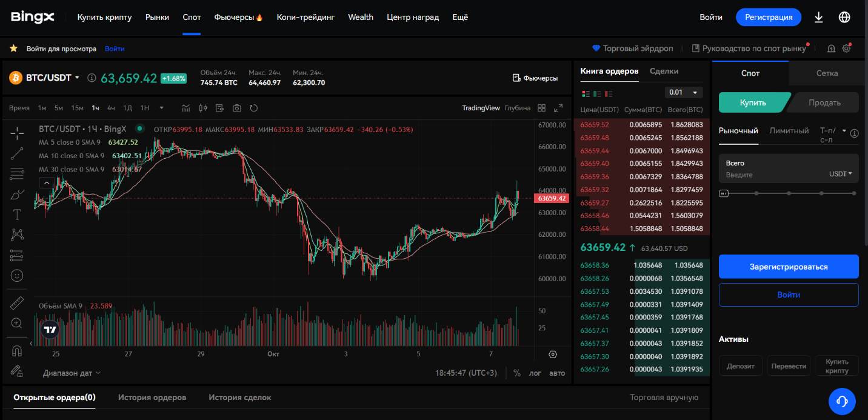Image resolution: width=868 pixels, height=420 pixels.
Task: Click the download app icon in header
Action: click(819, 17)
